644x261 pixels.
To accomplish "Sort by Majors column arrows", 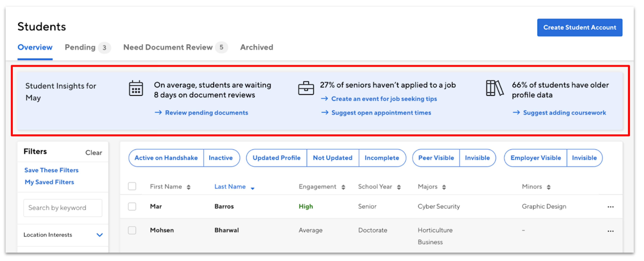I will pyautogui.click(x=444, y=187).
